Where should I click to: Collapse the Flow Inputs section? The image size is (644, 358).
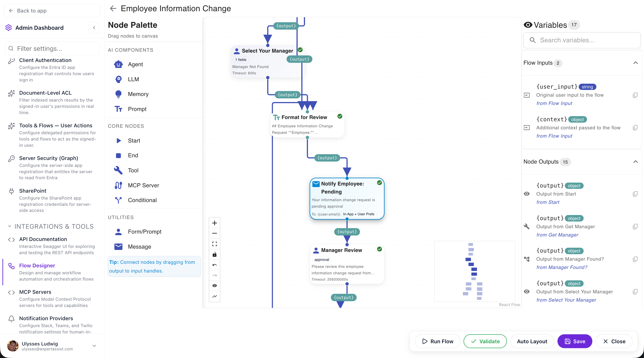click(x=636, y=63)
